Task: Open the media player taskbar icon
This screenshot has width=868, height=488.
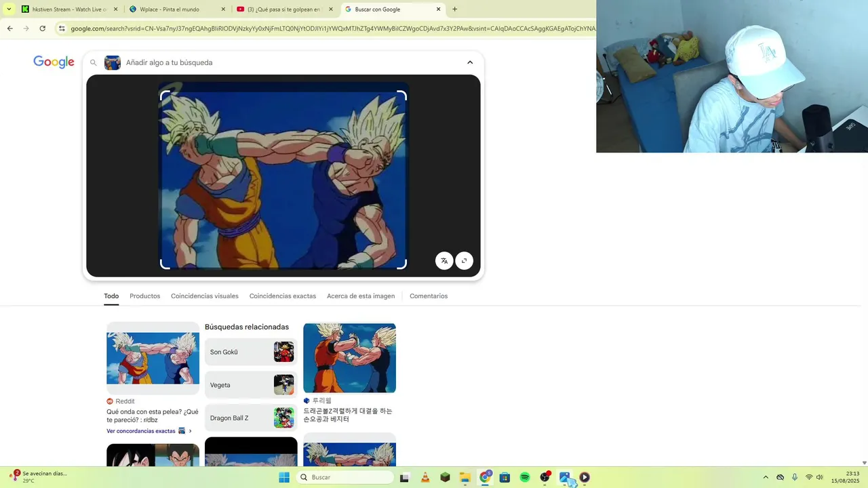Action: tap(585, 477)
